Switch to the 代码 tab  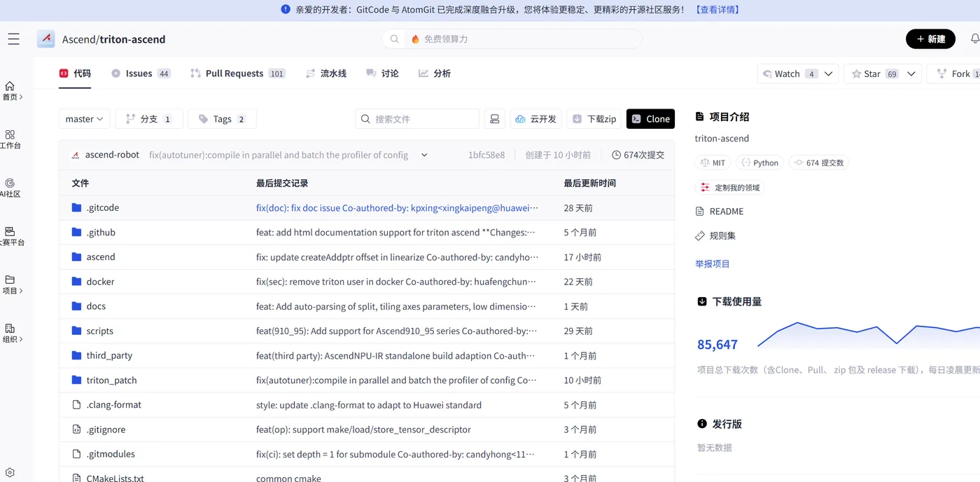[75, 74]
